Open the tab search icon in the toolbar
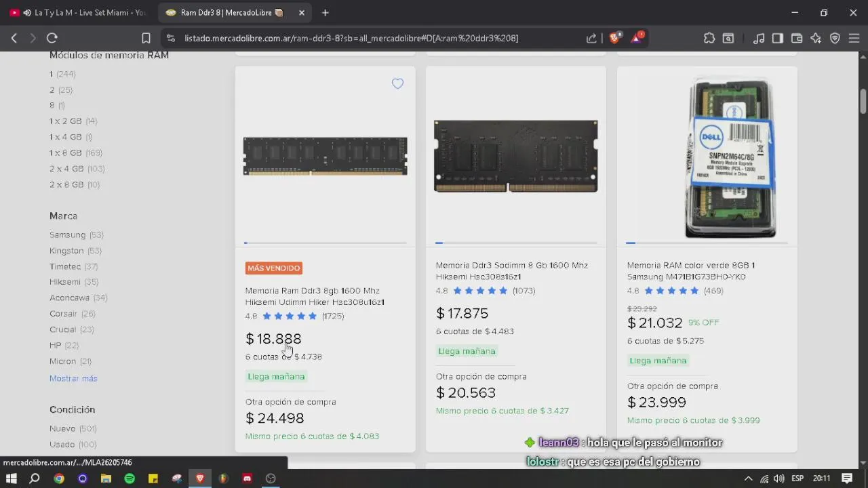 coord(728,38)
